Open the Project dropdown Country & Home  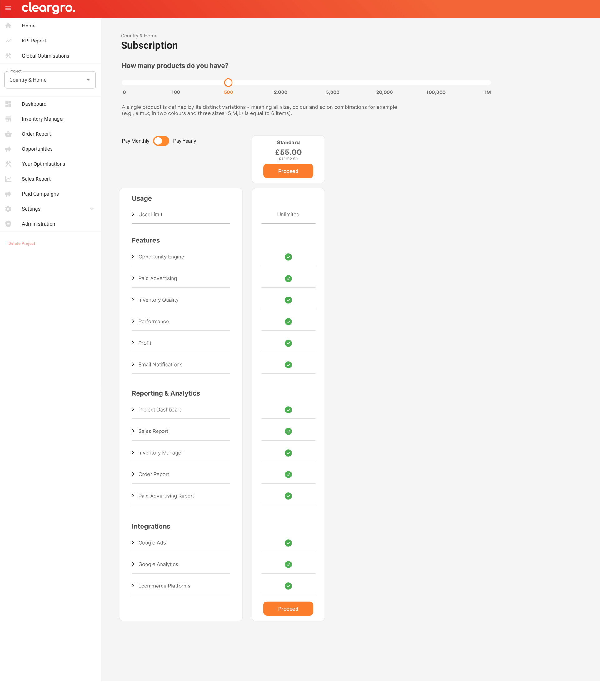[50, 80]
